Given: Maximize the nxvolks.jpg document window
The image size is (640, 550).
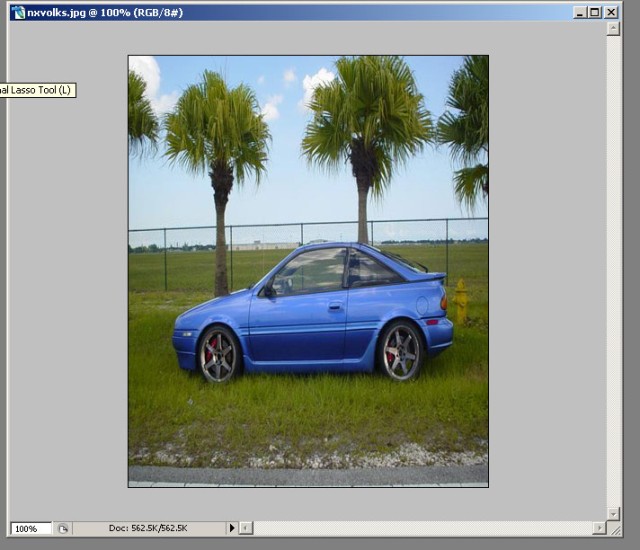Looking at the screenshot, I should click(595, 12).
